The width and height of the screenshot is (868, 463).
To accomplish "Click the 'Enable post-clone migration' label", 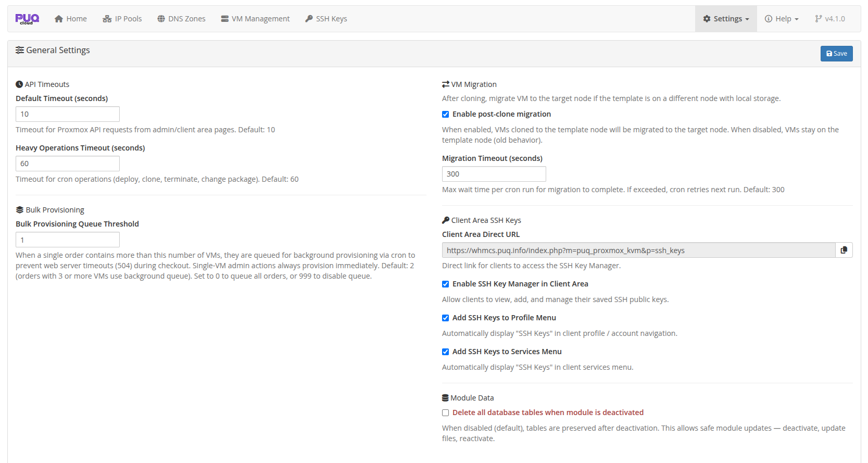I will click(x=501, y=114).
